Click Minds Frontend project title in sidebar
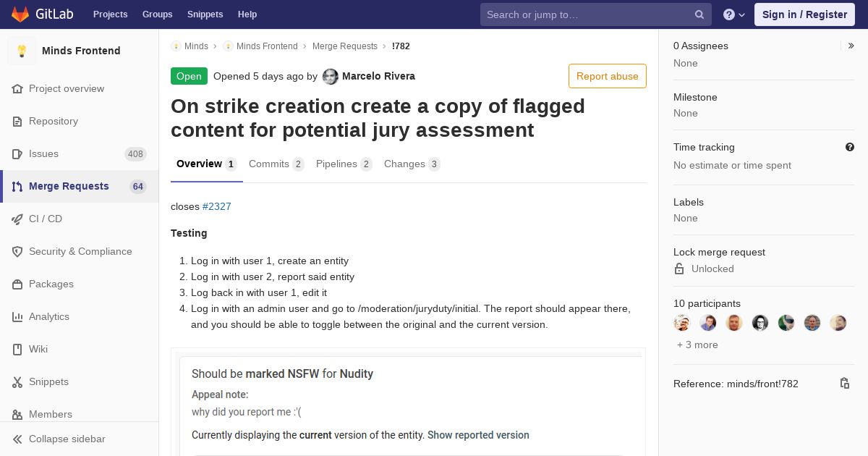Viewport: 868px width, 456px height. point(81,51)
